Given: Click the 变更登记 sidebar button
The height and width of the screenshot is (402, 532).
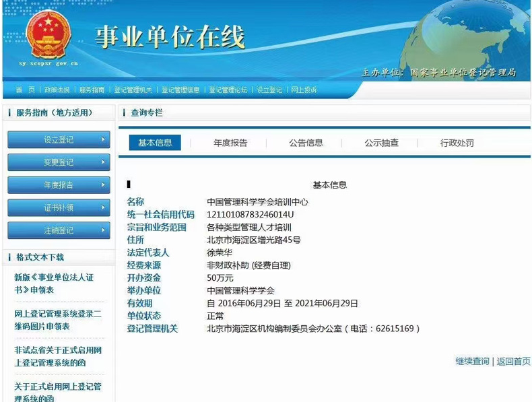Looking at the screenshot, I should click(x=59, y=162).
